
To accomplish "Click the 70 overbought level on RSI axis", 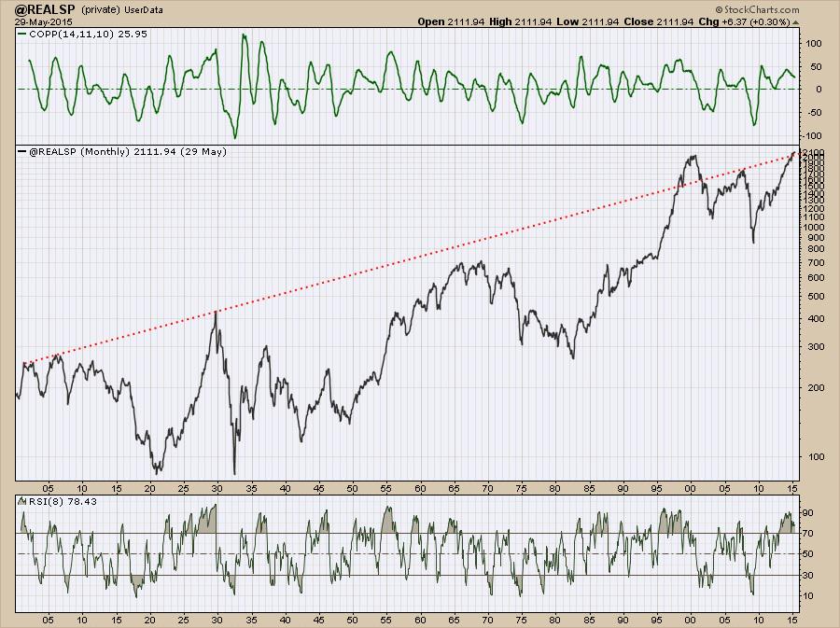I will 808,534.
